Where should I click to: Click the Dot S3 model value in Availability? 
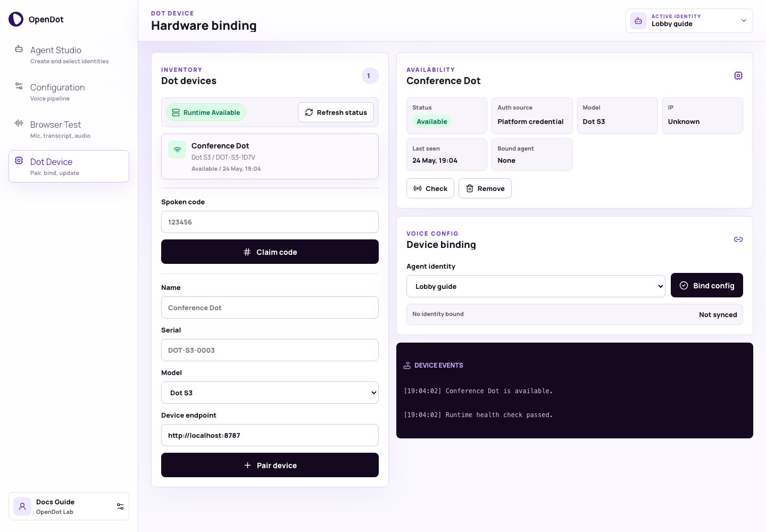pos(594,121)
